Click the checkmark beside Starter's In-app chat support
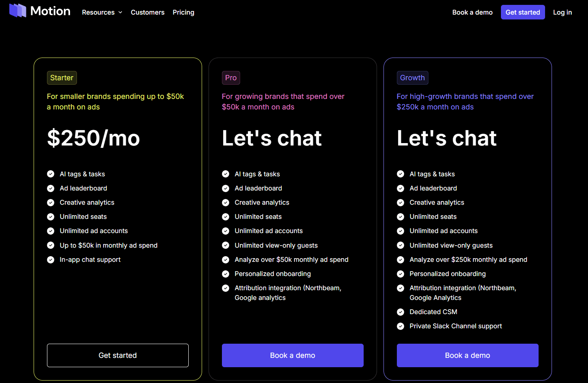588x383 pixels. coord(51,259)
